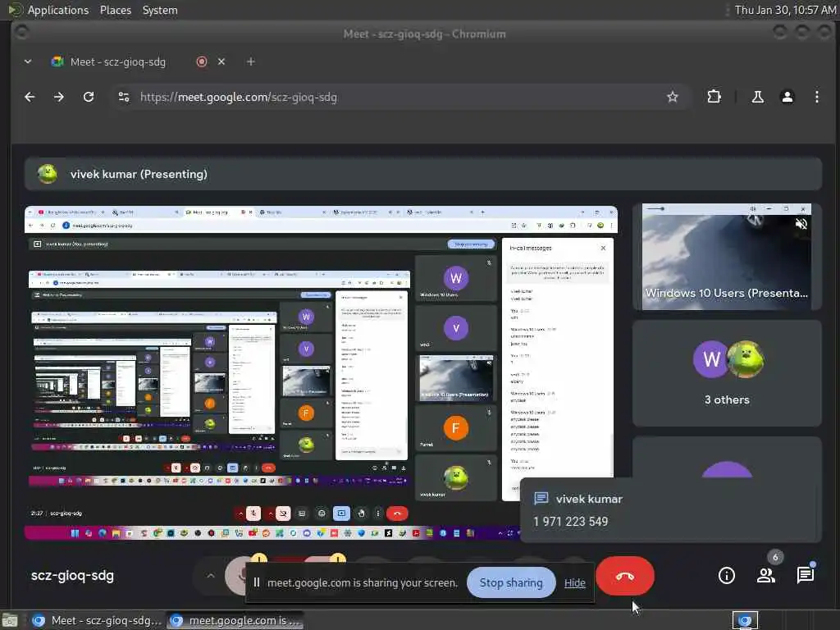This screenshot has height=630, width=840.
Task: Bookmark this page with star icon
Action: pyautogui.click(x=673, y=97)
